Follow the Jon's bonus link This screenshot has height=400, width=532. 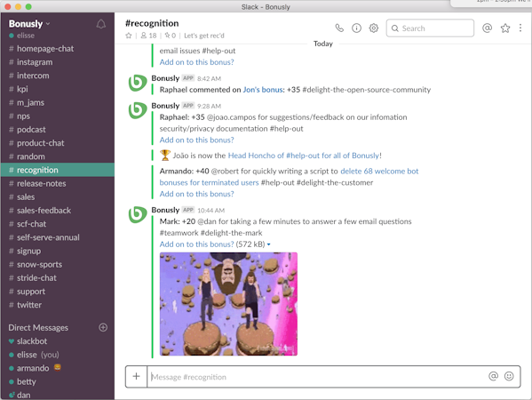(263, 90)
